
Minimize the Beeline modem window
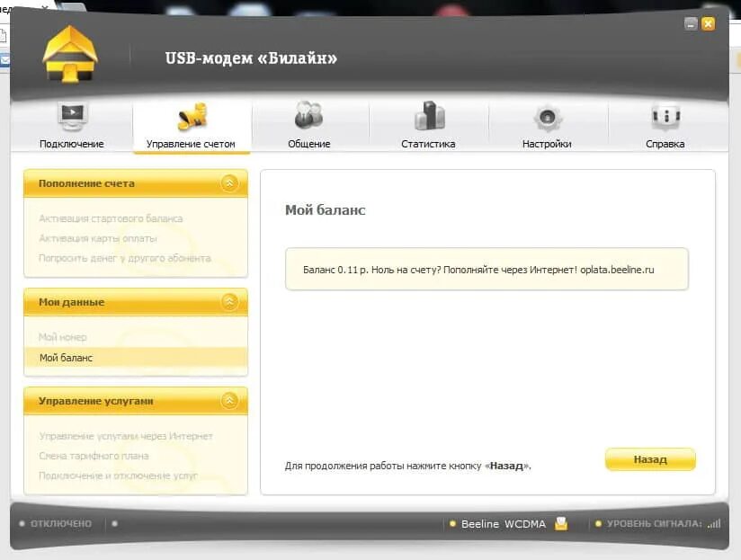(x=691, y=23)
